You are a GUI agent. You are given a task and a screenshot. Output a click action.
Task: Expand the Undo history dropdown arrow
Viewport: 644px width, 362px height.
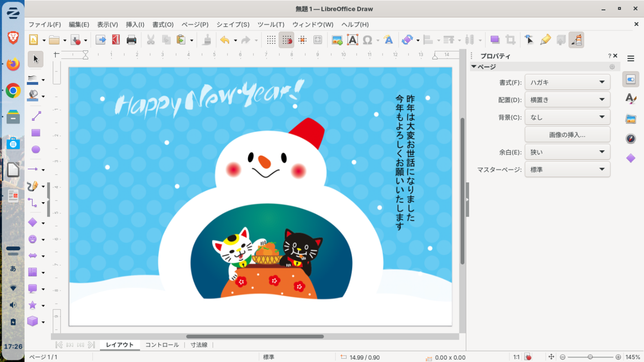[x=236, y=40]
